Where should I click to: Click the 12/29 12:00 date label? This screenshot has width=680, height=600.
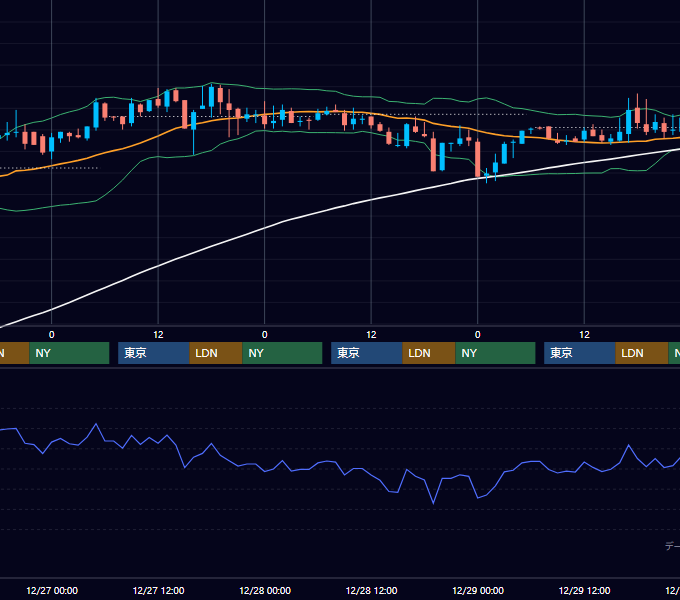(x=584, y=590)
